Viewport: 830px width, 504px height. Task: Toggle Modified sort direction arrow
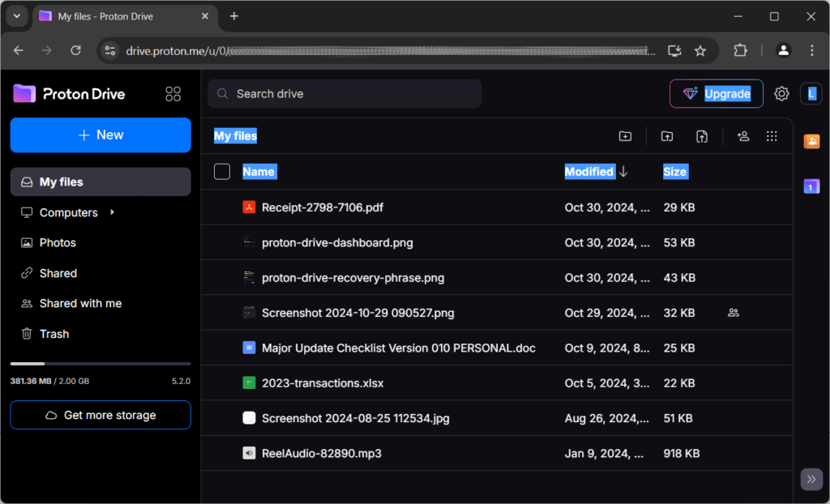623,172
